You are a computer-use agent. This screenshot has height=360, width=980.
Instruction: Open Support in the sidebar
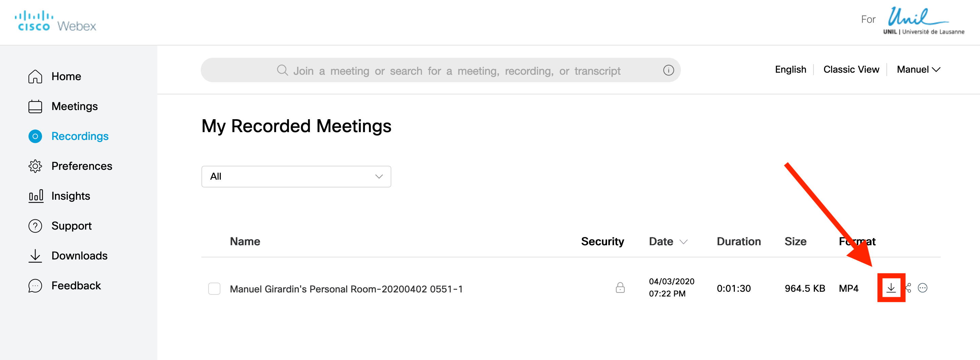tap(71, 226)
